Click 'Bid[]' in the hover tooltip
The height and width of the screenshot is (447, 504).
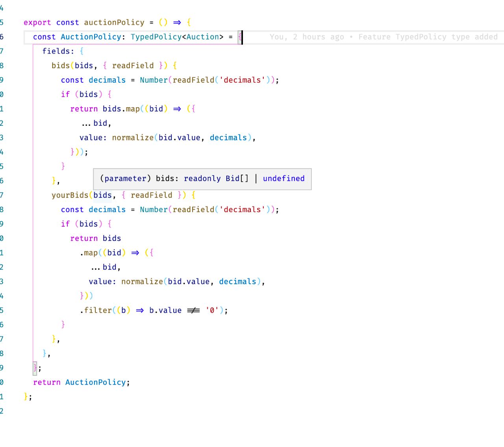pos(237,179)
